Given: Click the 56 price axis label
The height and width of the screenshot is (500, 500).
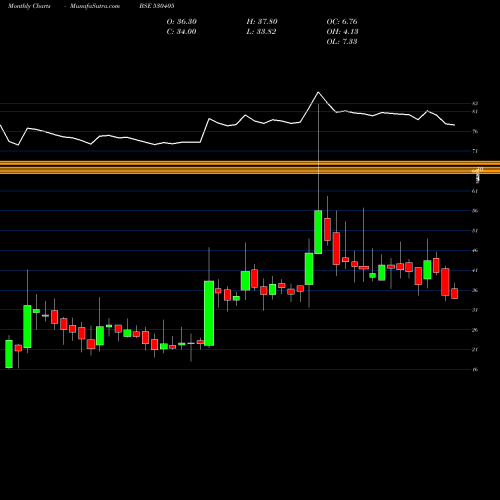Looking at the screenshot, I should (475, 211).
